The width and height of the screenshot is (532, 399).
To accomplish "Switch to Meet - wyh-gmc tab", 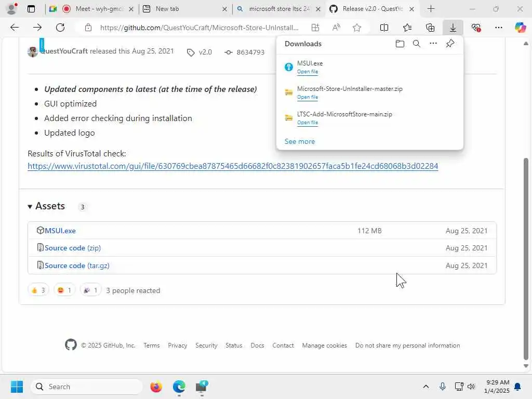I will tap(91, 9).
